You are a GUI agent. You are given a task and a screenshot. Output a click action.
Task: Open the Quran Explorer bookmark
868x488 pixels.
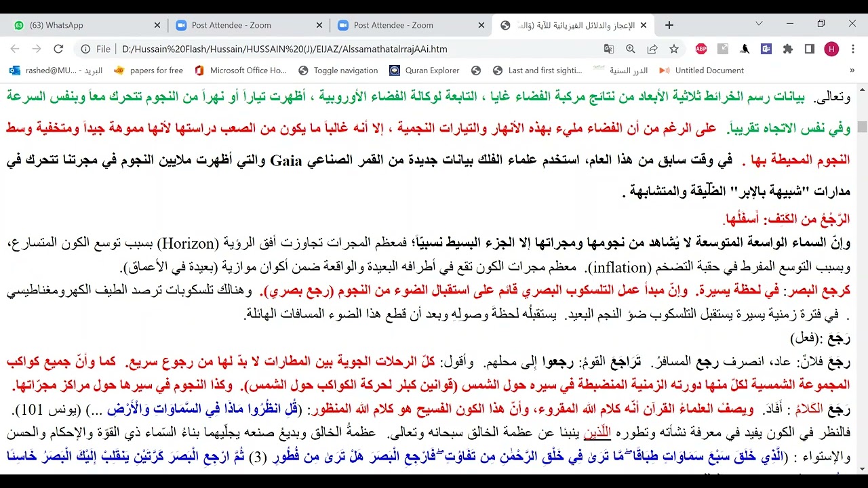coord(425,70)
